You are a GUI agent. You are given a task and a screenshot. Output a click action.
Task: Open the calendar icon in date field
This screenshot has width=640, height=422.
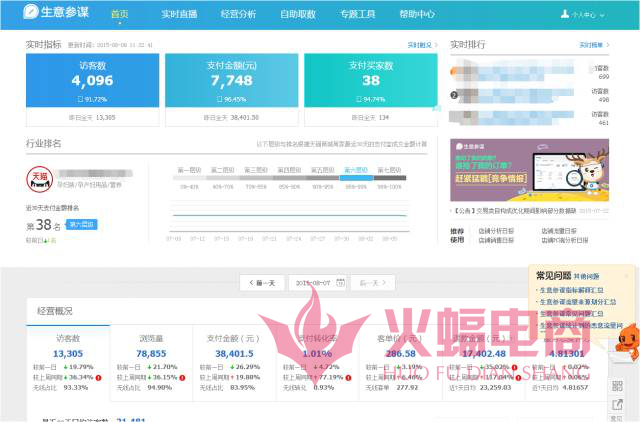click(340, 282)
